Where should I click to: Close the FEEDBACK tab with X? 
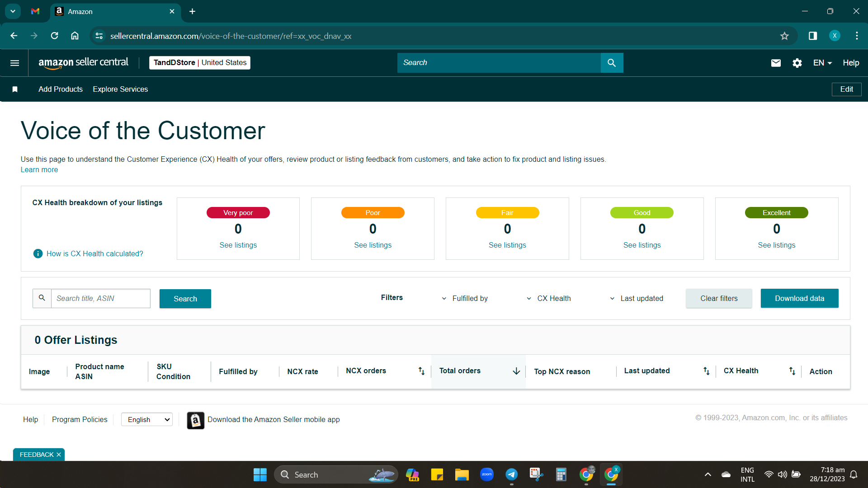(59, 455)
